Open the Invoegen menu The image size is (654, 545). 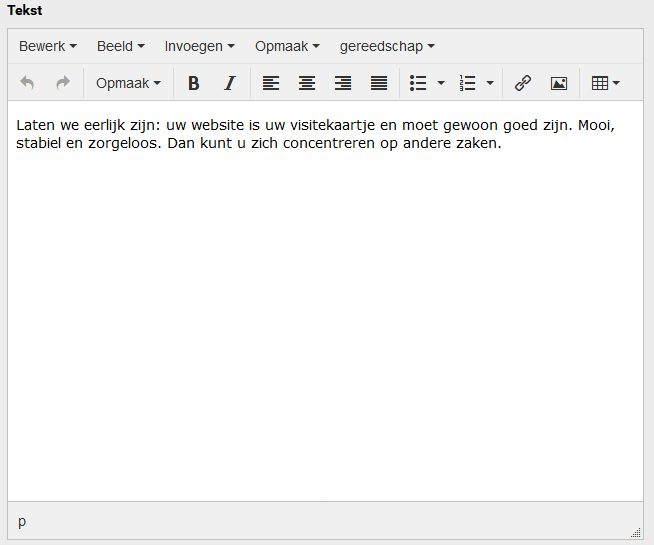click(200, 46)
